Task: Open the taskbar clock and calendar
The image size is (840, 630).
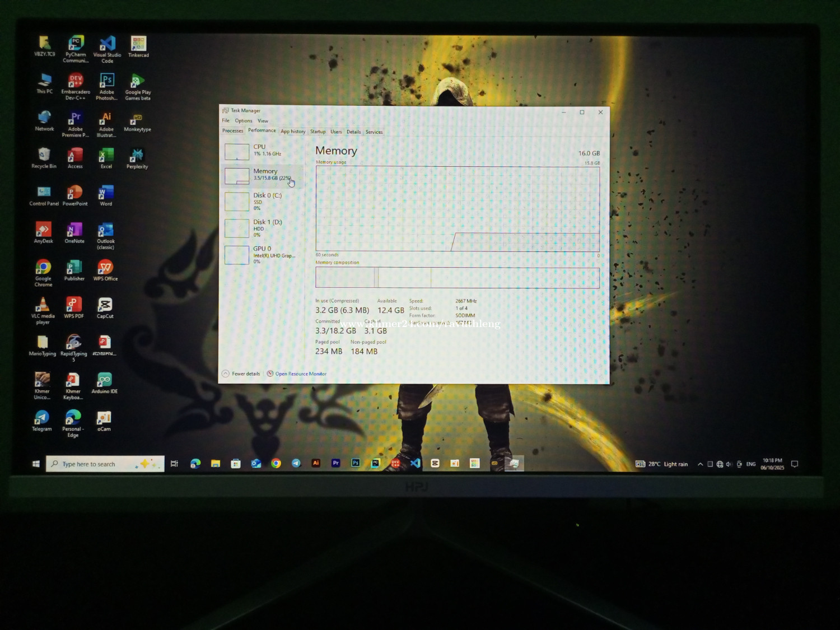Action: click(772, 464)
